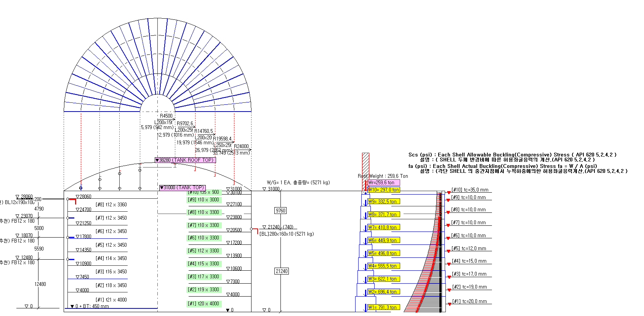This screenshot has width=644, height=316.
Task: Select the R24000 radius annotation
Action: (x=241, y=146)
